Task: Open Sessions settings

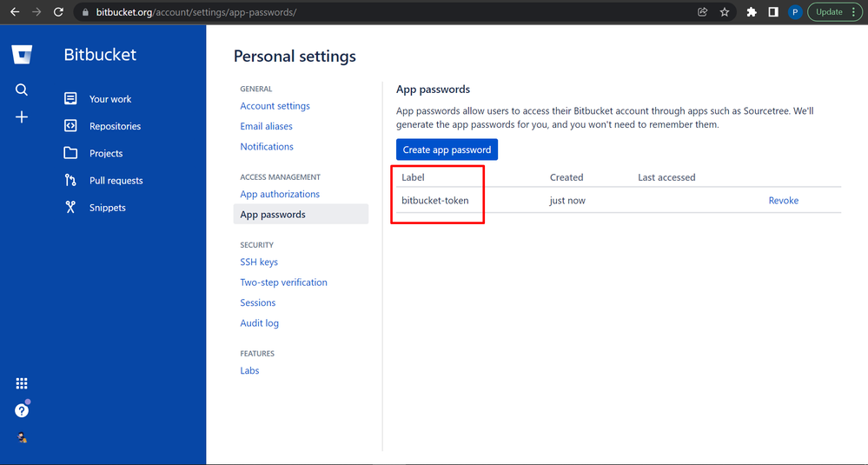Action: pos(257,302)
